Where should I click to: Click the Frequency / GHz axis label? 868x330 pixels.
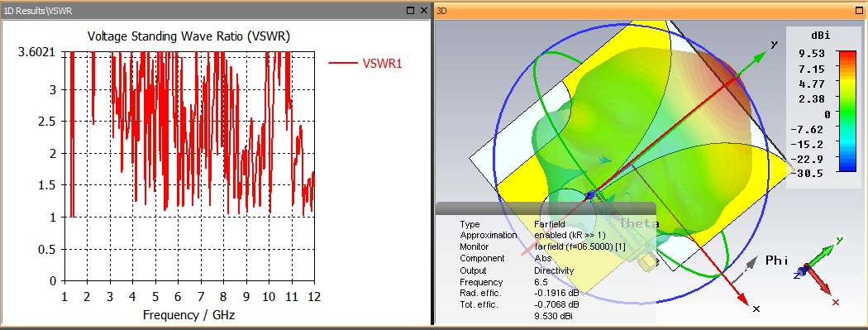(x=188, y=315)
